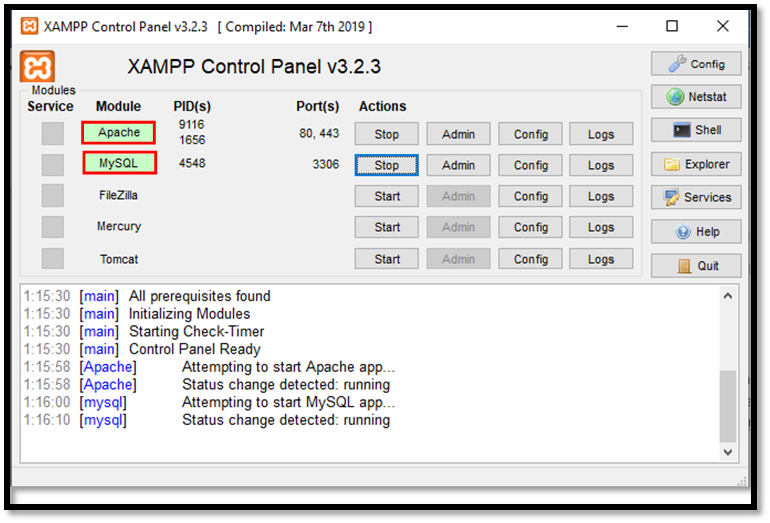Open Help with the question mark icon
Screen dimensions: 770x523
(696, 231)
